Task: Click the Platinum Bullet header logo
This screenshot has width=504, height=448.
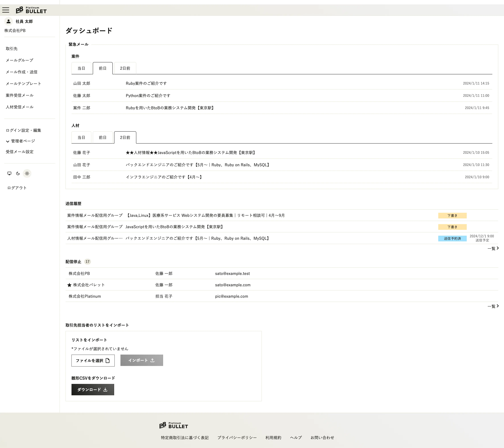Action: click(x=31, y=10)
